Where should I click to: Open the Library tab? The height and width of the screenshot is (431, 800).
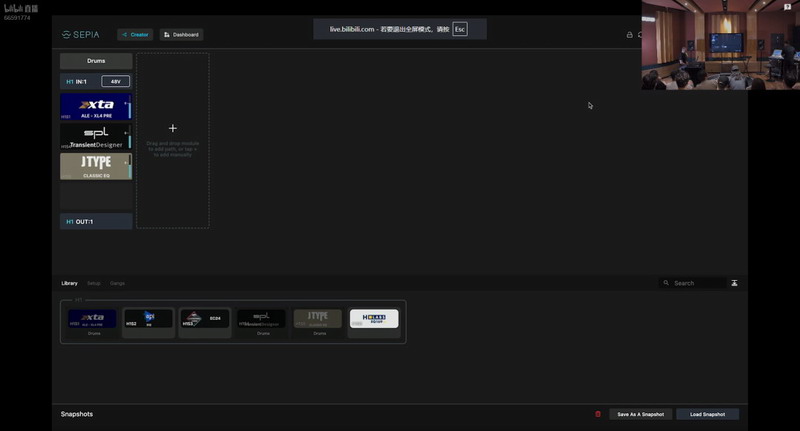(69, 283)
